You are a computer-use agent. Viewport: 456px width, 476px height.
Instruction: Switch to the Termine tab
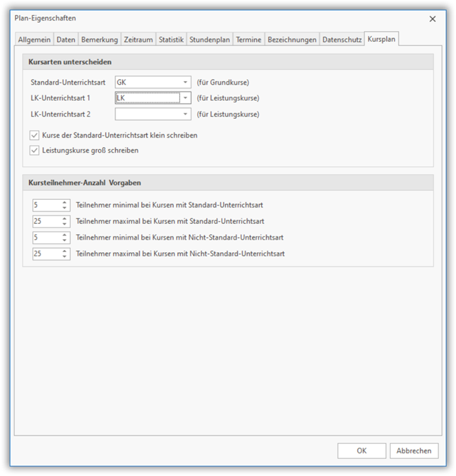tap(248, 40)
